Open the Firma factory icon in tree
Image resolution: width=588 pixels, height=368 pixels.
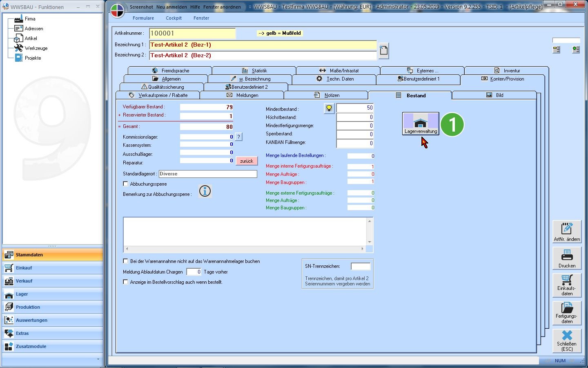(x=18, y=19)
